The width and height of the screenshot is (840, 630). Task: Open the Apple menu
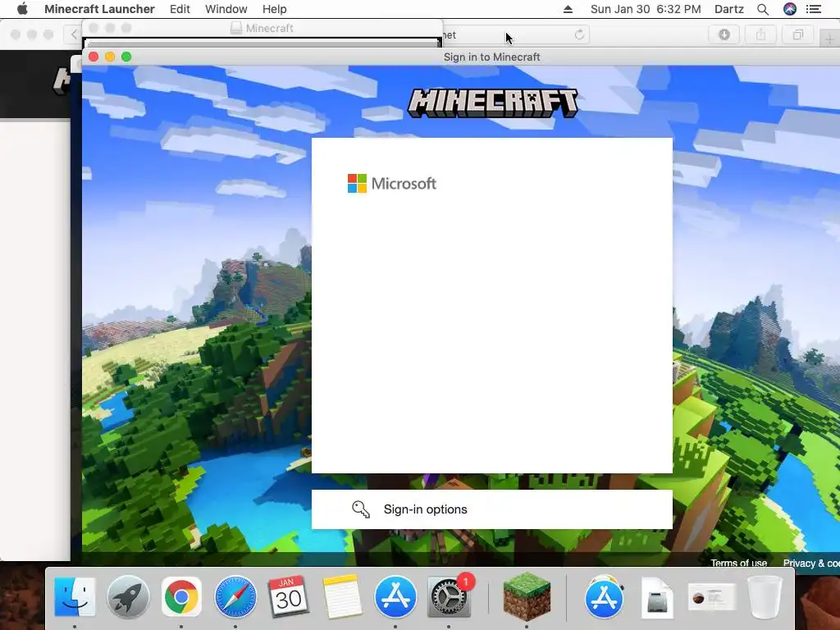pos(22,9)
